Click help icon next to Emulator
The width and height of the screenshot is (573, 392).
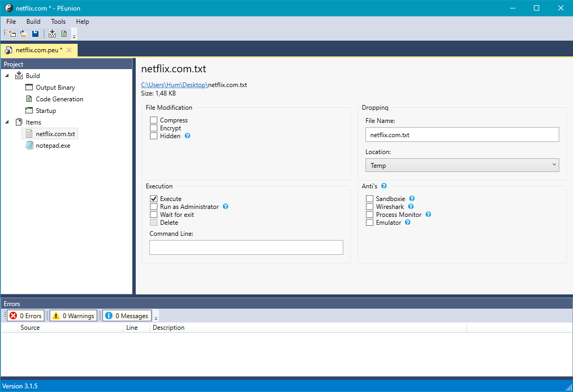tap(408, 222)
